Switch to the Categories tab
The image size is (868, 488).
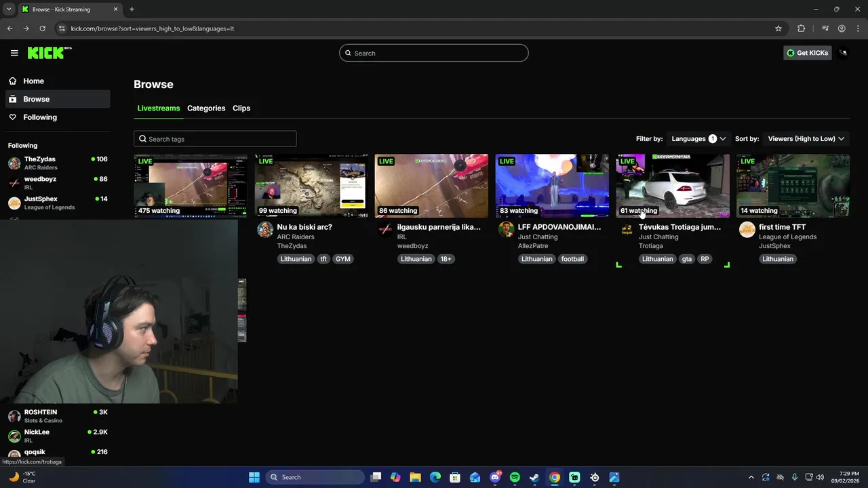click(206, 108)
